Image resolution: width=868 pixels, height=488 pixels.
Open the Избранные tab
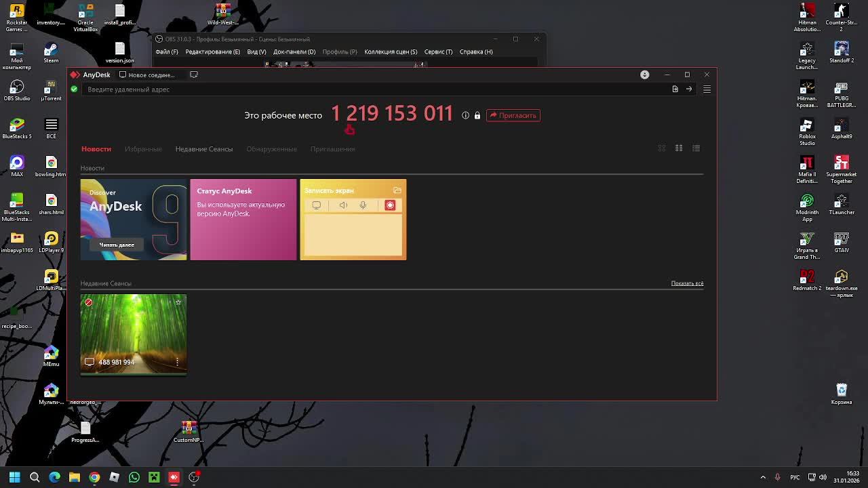[143, 148]
